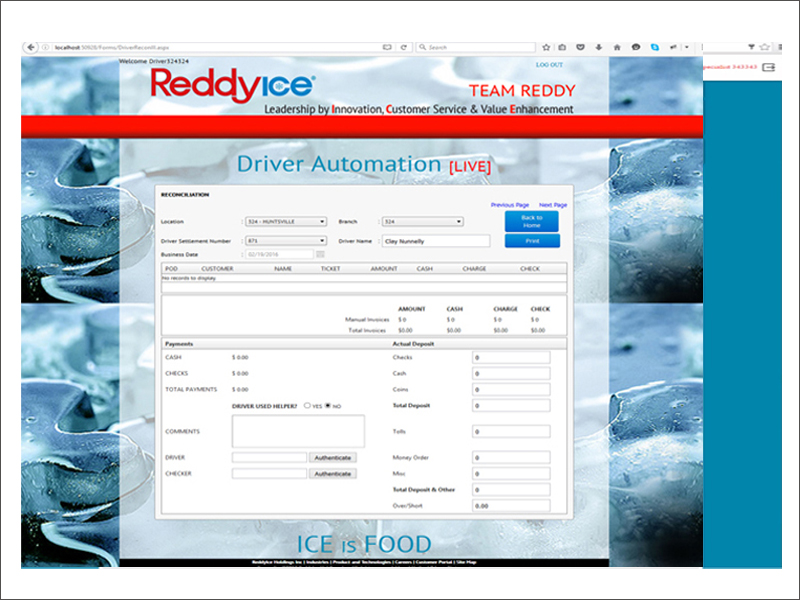The width and height of the screenshot is (800, 600).
Task: Open the Downloads arrow icon
Action: (x=598, y=46)
